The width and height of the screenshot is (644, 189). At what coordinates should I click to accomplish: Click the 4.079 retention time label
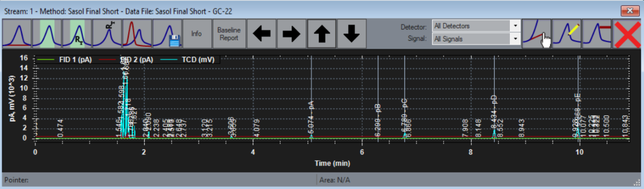click(x=256, y=128)
